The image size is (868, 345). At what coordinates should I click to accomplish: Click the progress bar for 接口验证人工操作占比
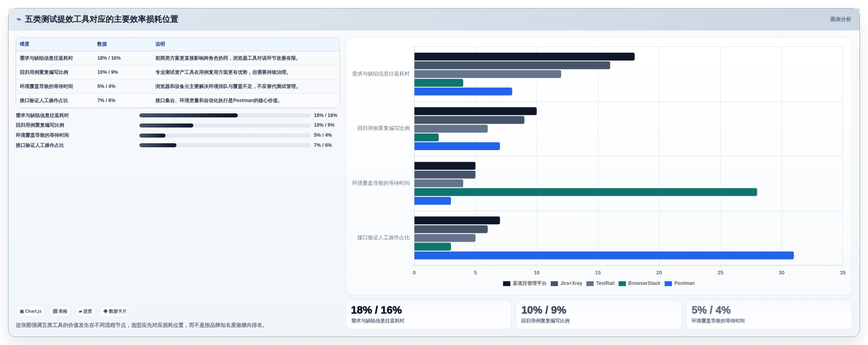pos(225,145)
